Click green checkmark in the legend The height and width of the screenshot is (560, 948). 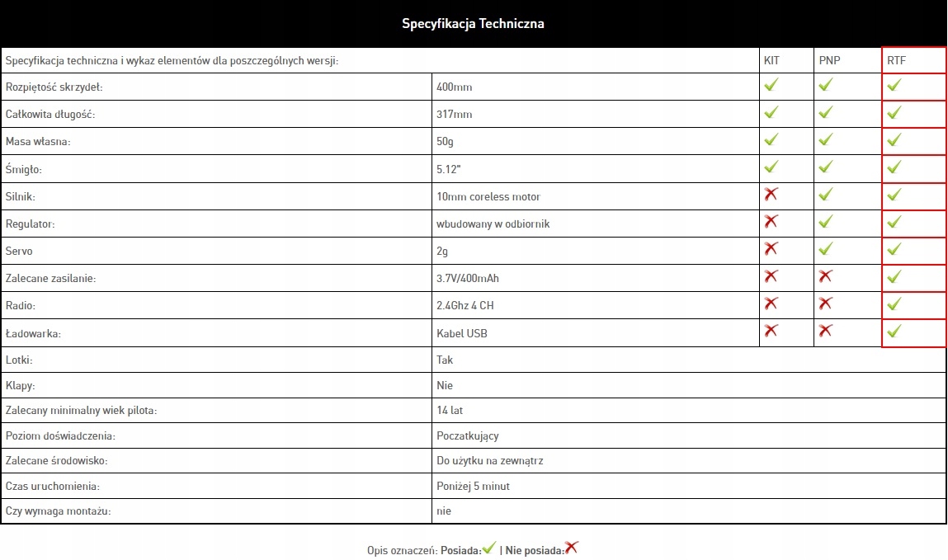click(x=489, y=548)
